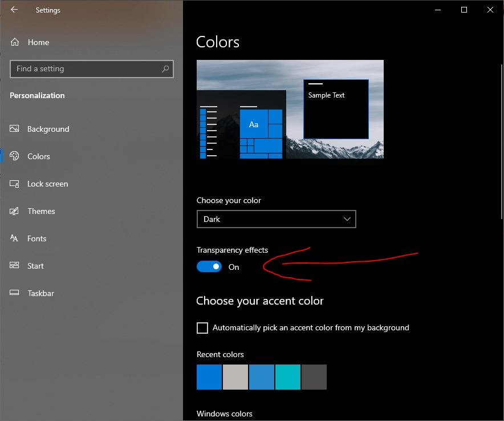Screen dimensions: 504x421
Task: Open the Choose your color dropdown
Action: pos(277,219)
